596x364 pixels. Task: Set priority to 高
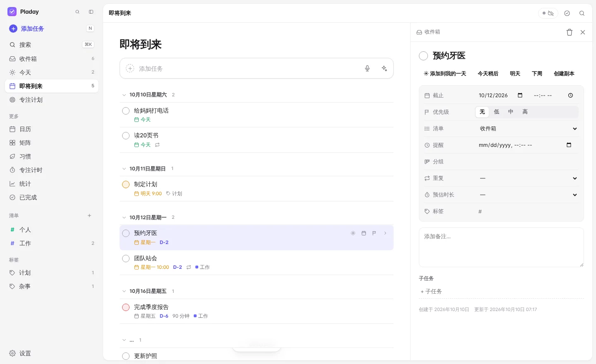[x=525, y=112]
